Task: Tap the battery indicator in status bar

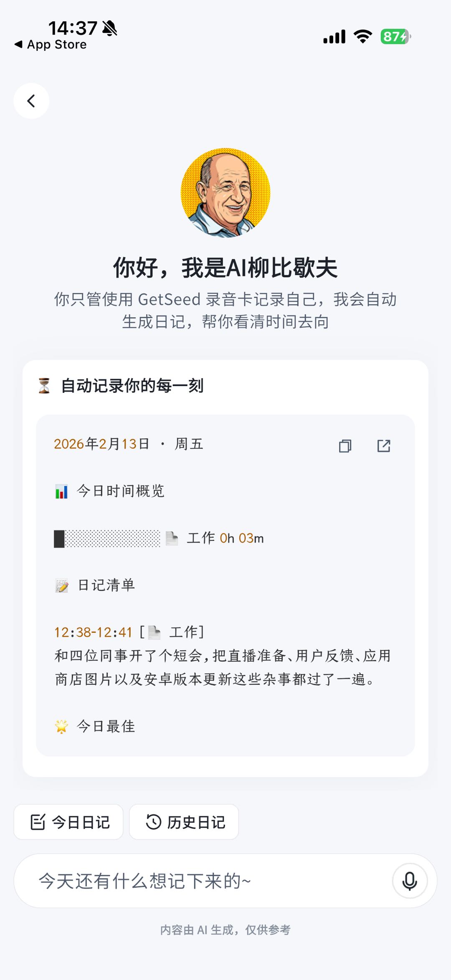Action: click(395, 37)
